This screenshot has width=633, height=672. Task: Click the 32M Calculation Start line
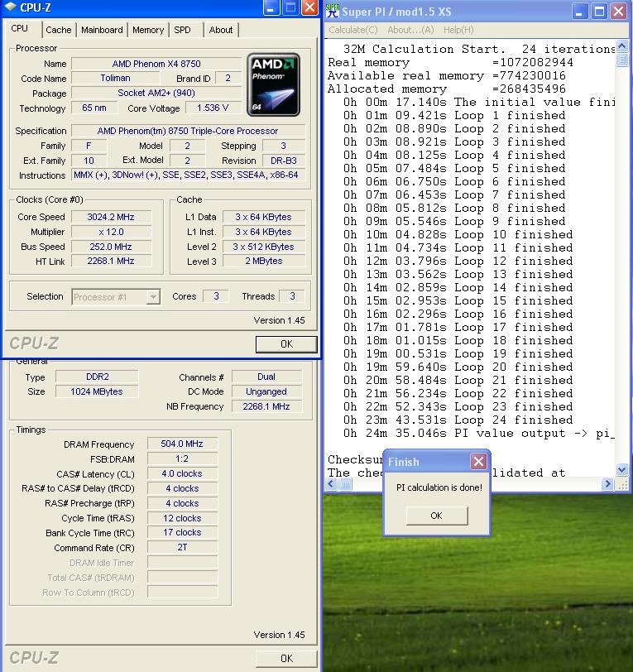(x=479, y=49)
